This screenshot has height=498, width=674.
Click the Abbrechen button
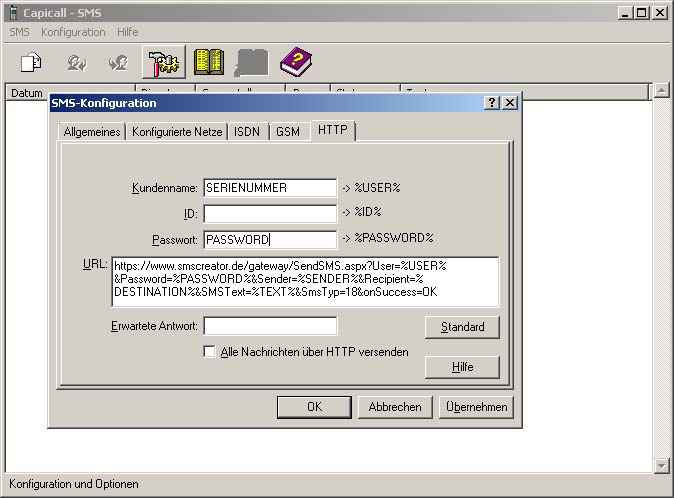click(395, 407)
